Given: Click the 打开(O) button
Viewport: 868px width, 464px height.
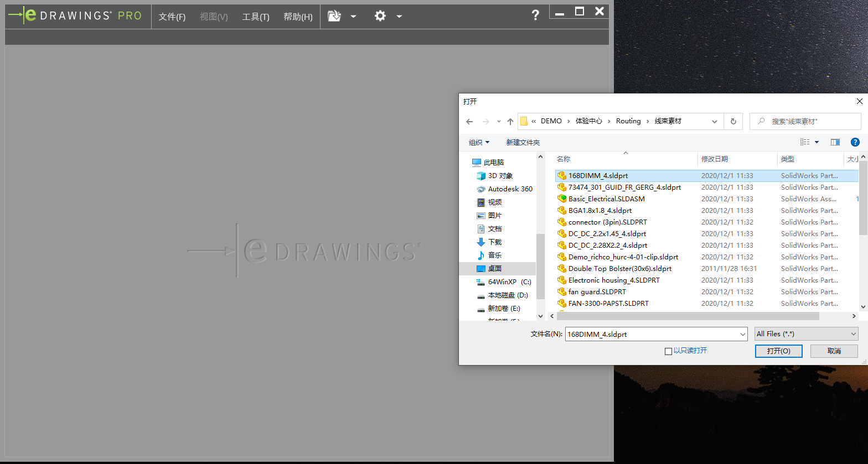Looking at the screenshot, I should tap(778, 351).
